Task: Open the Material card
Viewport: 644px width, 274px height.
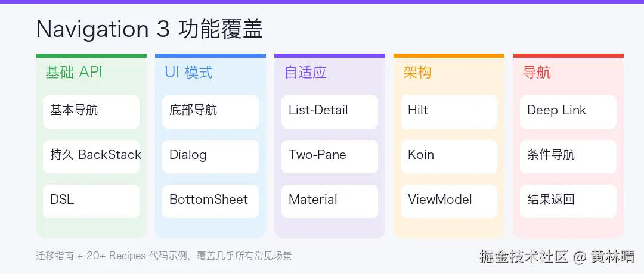Action: pyautogui.click(x=329, y=201)
